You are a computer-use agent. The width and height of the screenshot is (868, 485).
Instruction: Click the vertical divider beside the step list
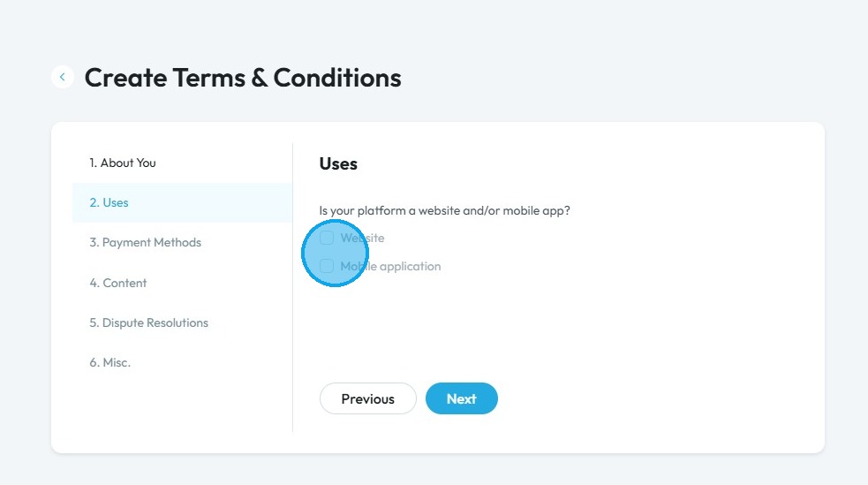coord(292,287)
